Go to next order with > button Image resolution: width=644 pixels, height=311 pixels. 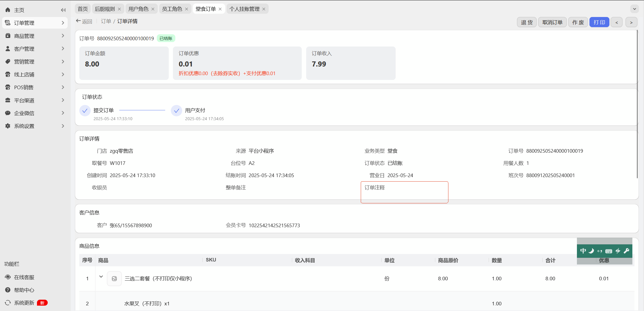tap(631, 22)
